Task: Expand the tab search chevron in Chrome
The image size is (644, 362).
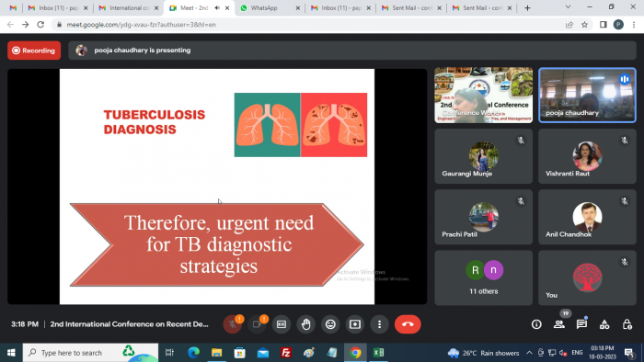Action: pyautogui.click(x=568, y=7)
